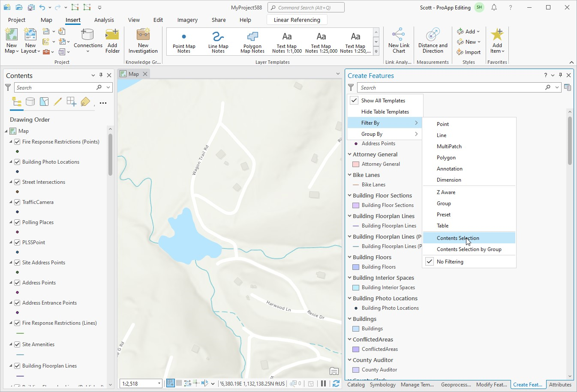The width and height of the screenshot is (577, 392).
Task: Pause drawing with the status bar pause icon
Action: (x=323, y=383)
